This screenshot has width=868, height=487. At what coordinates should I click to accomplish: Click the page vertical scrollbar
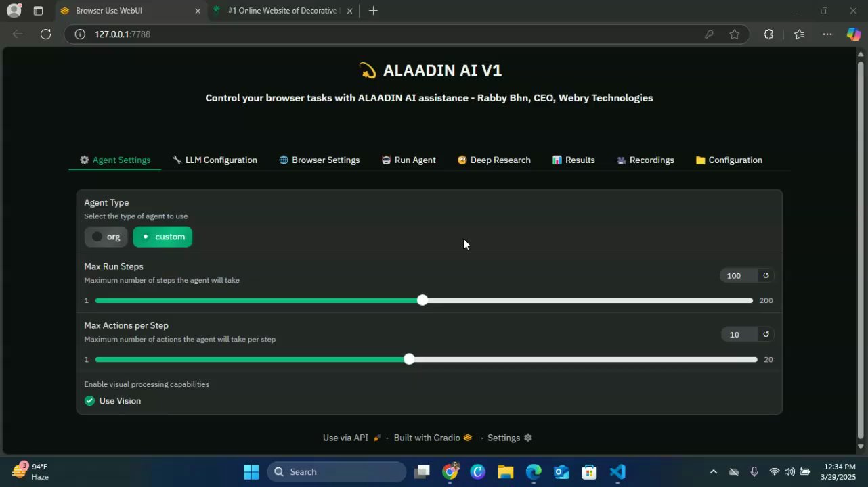[x=861, y=250]
